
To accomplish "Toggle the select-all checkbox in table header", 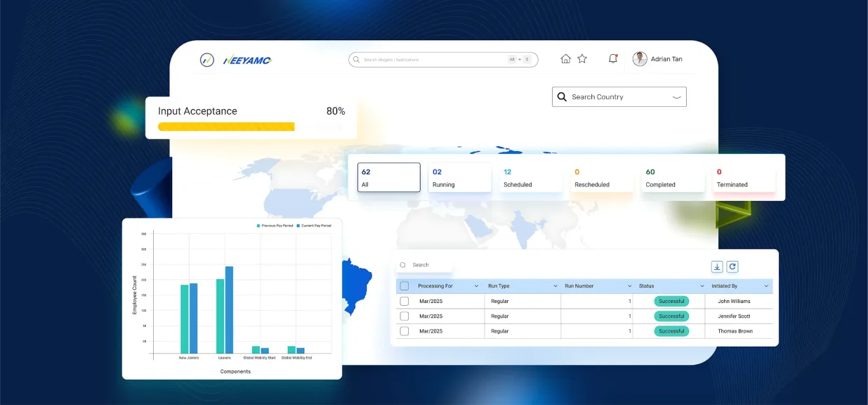I will 404,286.
